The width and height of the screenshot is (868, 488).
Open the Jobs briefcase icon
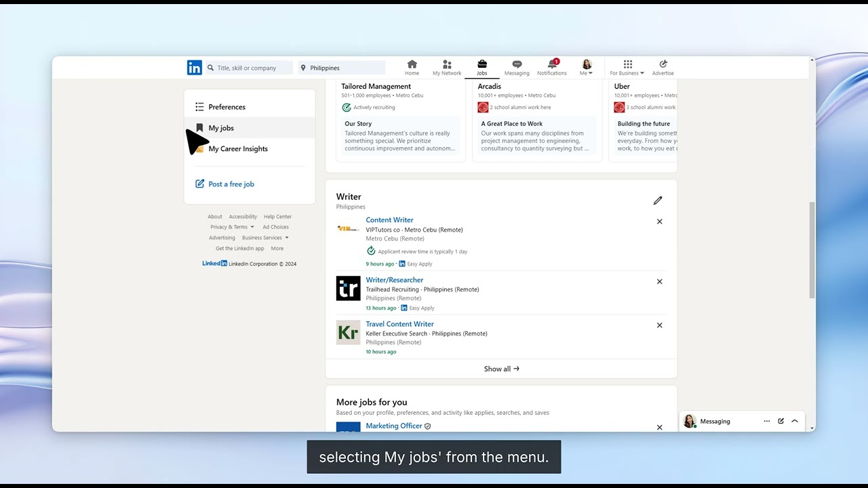click(482, 64)
